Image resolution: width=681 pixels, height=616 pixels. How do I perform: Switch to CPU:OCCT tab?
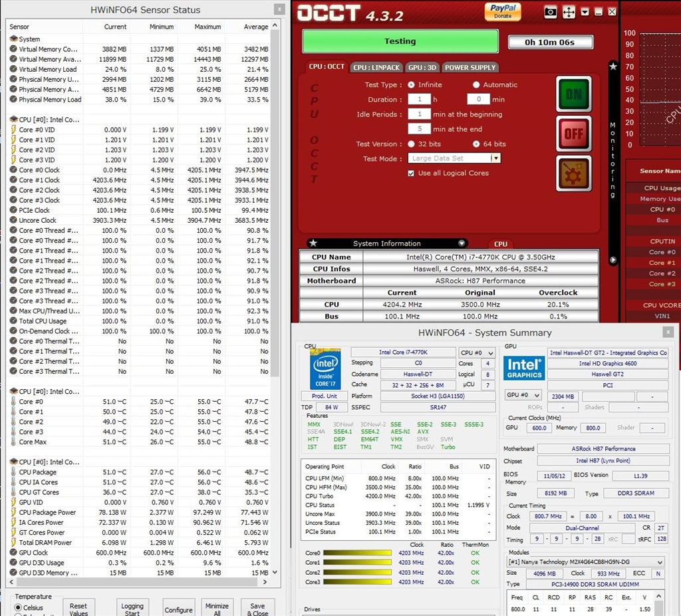click(x=326, y=67)
